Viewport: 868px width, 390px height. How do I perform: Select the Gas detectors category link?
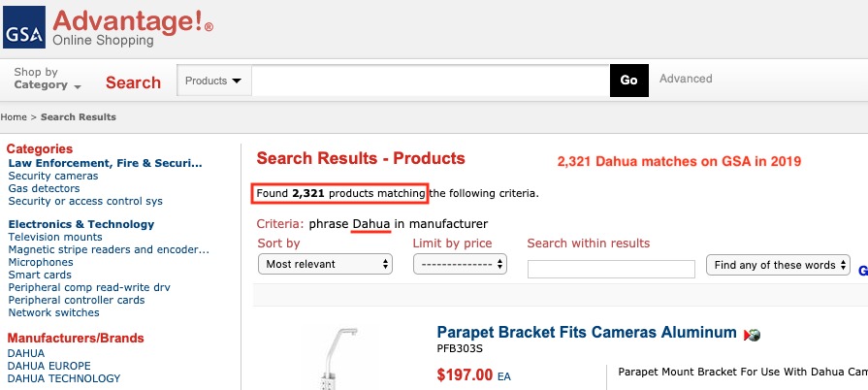point(44,188)
